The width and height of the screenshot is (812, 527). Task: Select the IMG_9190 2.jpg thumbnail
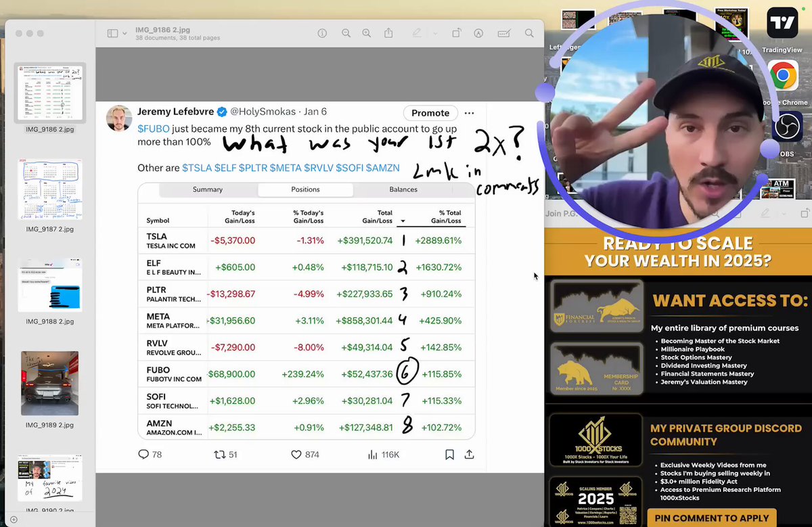[49, 478]
